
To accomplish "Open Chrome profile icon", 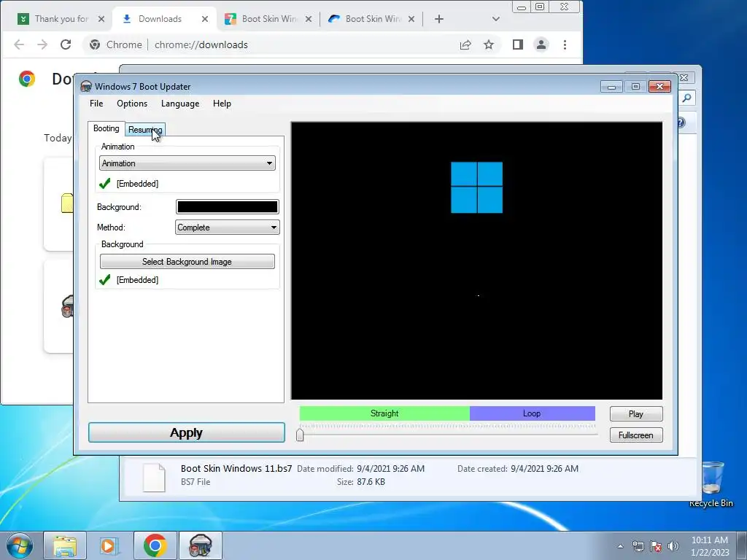I will click(x=541, y=44).
